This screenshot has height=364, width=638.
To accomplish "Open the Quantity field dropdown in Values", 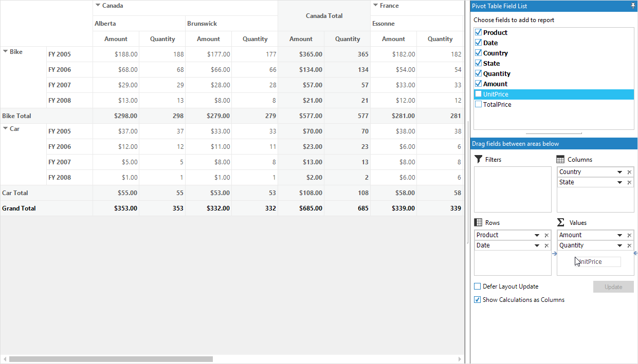I will [x=620, y=245].
